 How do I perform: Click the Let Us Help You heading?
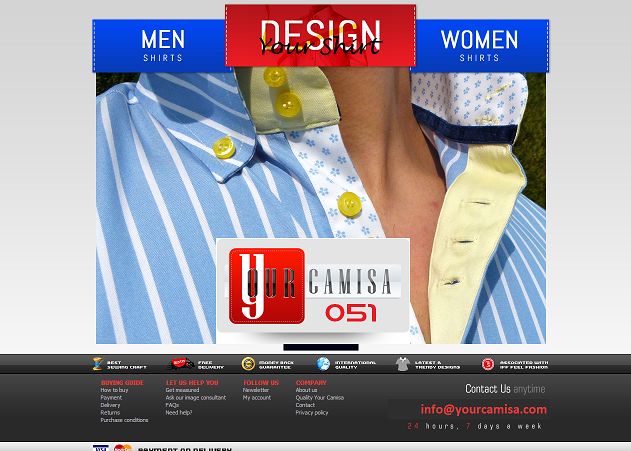click(x=192, y=383)
